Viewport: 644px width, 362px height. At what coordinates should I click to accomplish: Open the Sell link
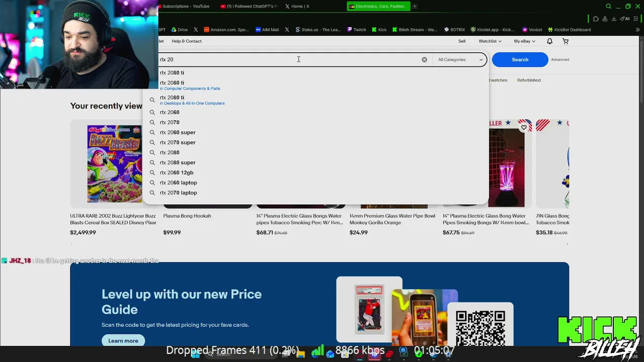click(x=462, y=41)
